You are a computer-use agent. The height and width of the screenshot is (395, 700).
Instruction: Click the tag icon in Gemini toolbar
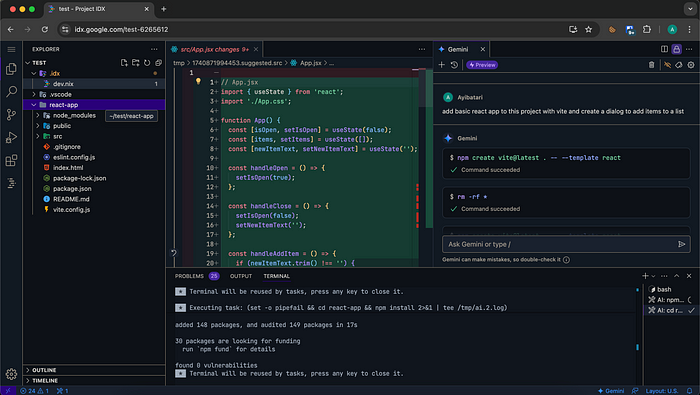pos(679,65)
